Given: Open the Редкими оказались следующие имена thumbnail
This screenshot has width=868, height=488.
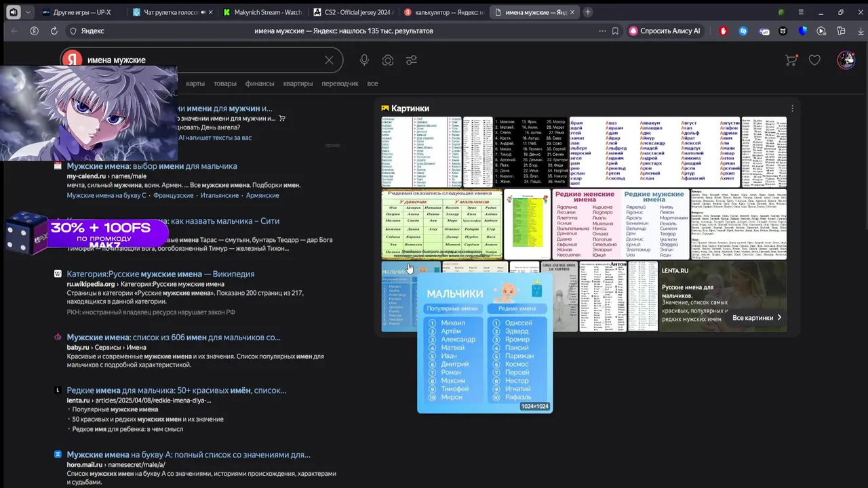Looking at the screenshot, I should coord(441,224).
